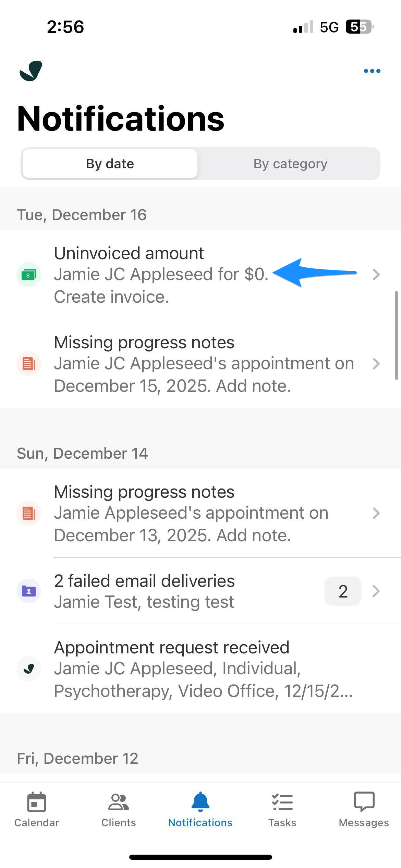Expand the failed email deliveries chevron

[376, 591]
